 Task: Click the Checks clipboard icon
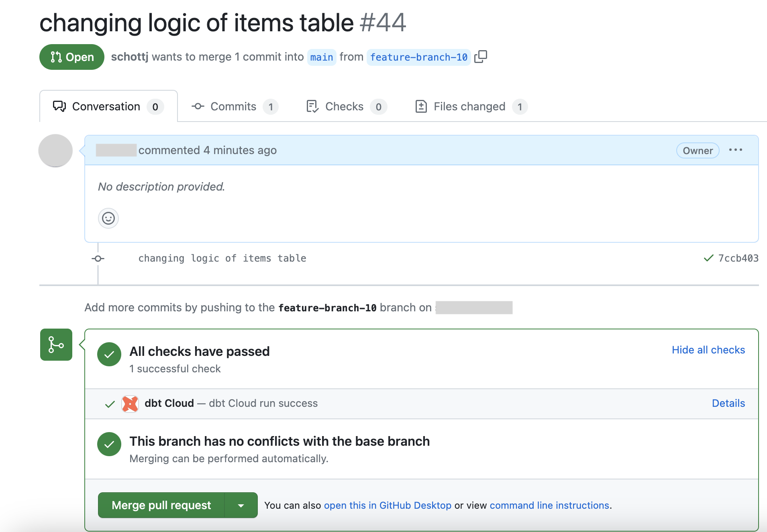click(x=313, y=106)
